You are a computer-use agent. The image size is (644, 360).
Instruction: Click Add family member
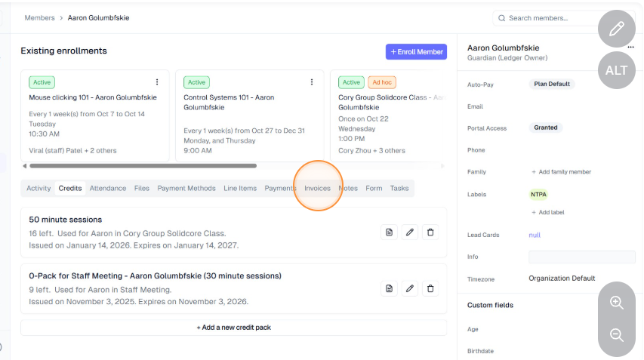click(562, 172)
